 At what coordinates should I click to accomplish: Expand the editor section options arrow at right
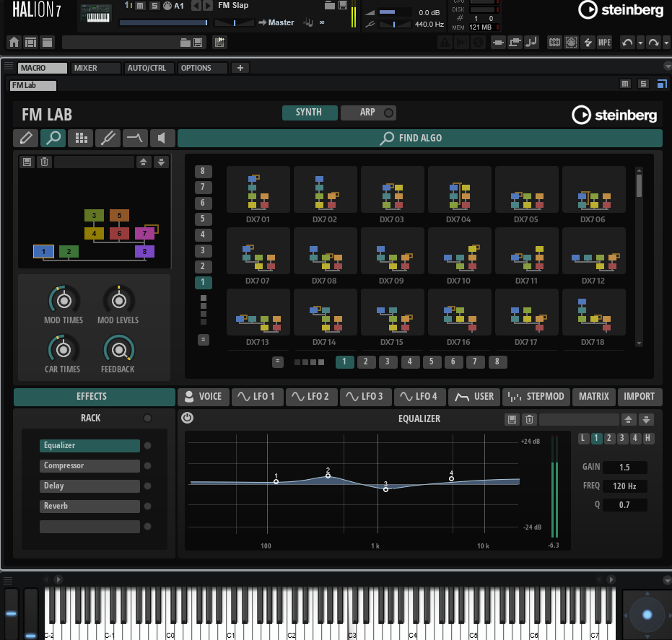(x=667, y=66)
